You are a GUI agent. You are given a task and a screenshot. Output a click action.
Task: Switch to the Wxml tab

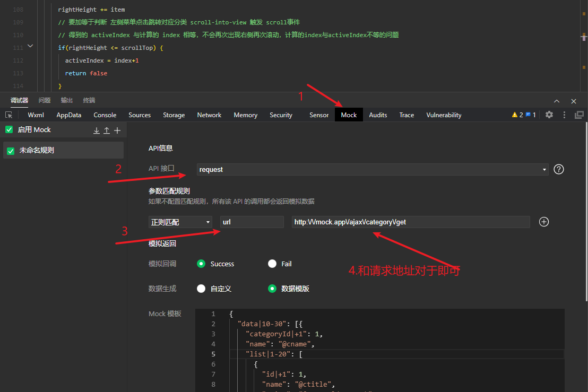pyautogui.click(x=36, y=115)
